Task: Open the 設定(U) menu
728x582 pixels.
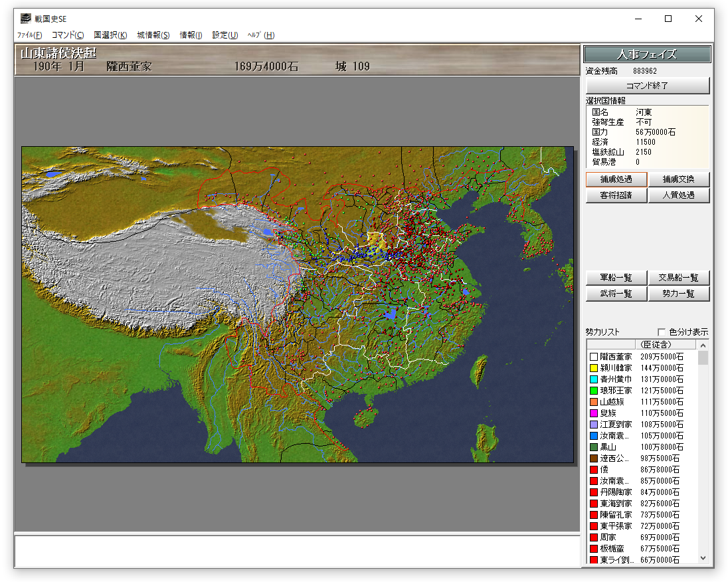Action: coord(225,35)
